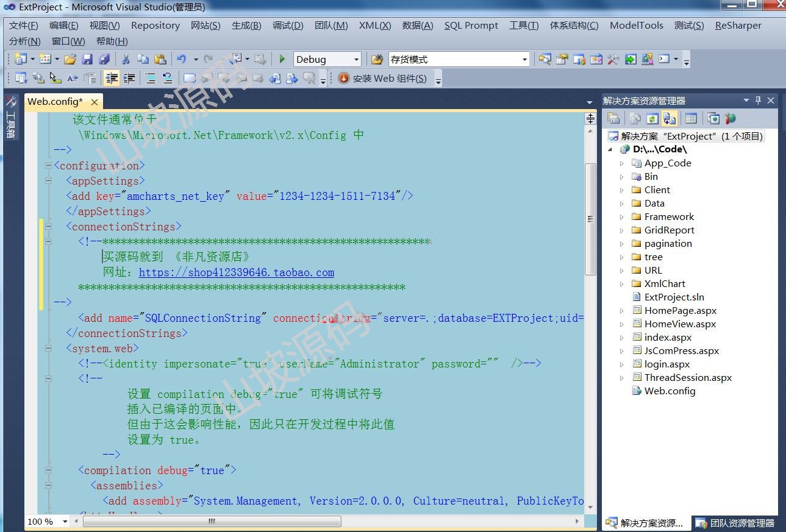Viewport: 786px width, 532px height.
Task: Click the Open File folder icon
Action: pos(70,59)
